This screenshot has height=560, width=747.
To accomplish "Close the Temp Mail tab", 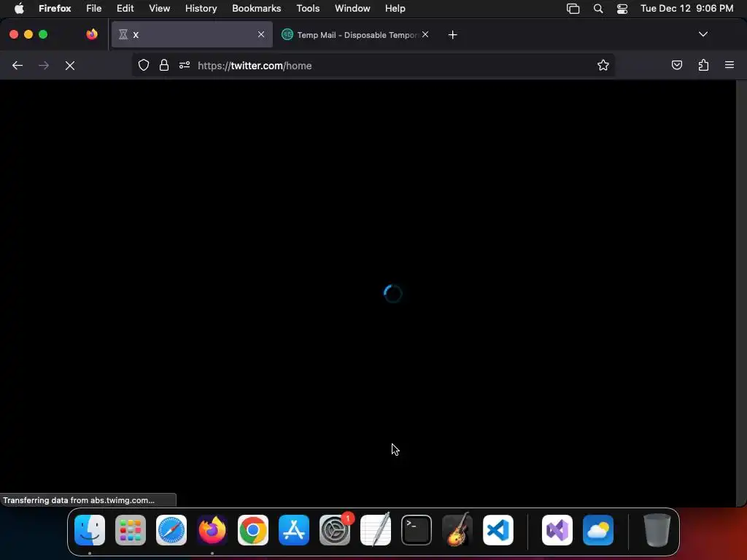I will [425, 34].
